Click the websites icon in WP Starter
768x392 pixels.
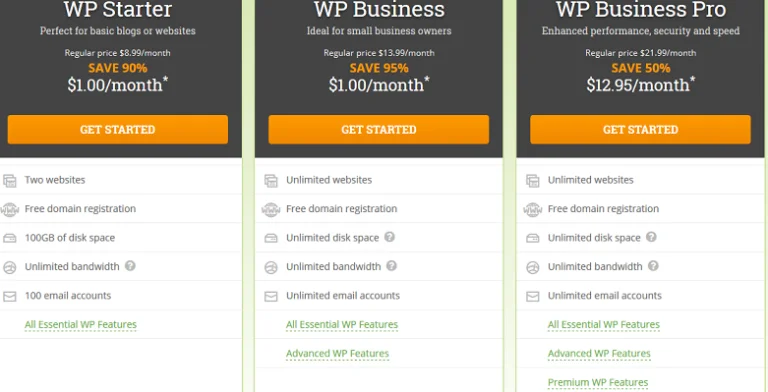(x=10, y=181)
